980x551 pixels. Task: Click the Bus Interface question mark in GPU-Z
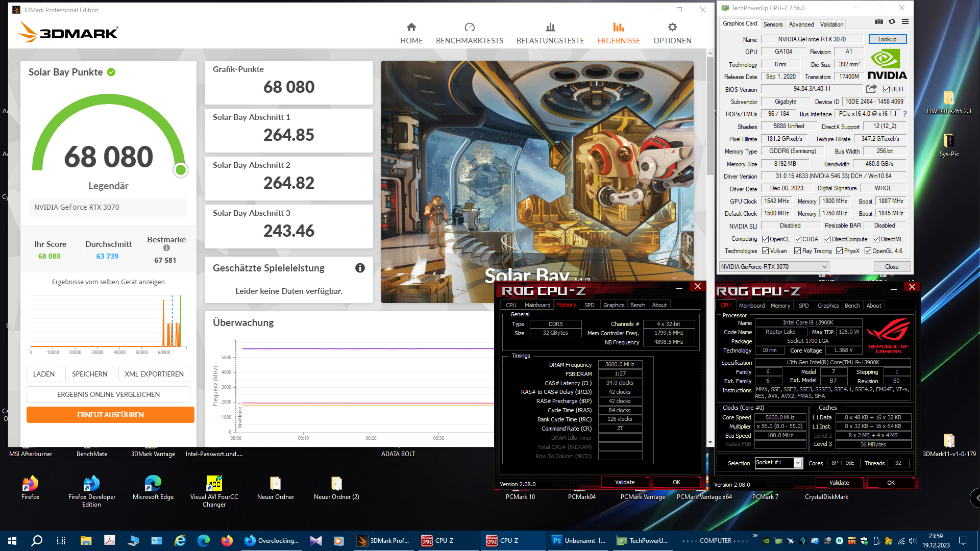[905, 114]
